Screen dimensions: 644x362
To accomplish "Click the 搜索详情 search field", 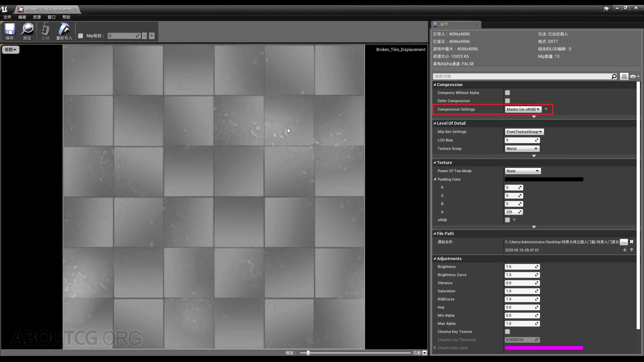I will (523, 76).
